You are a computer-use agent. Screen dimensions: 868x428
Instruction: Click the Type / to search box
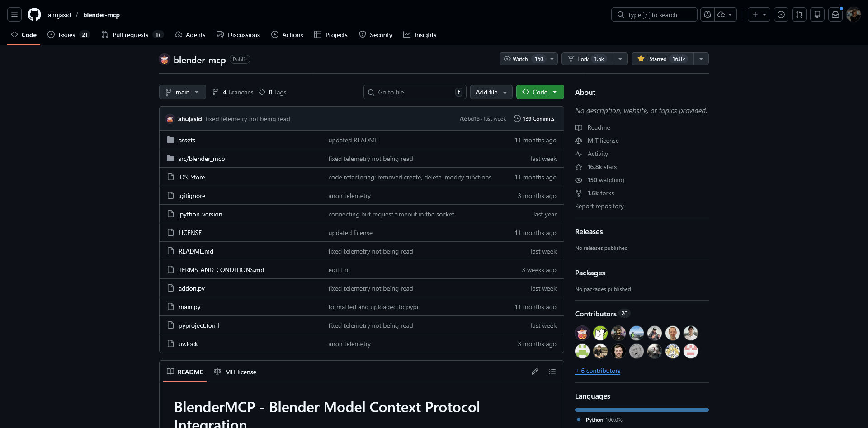point(654,14)
